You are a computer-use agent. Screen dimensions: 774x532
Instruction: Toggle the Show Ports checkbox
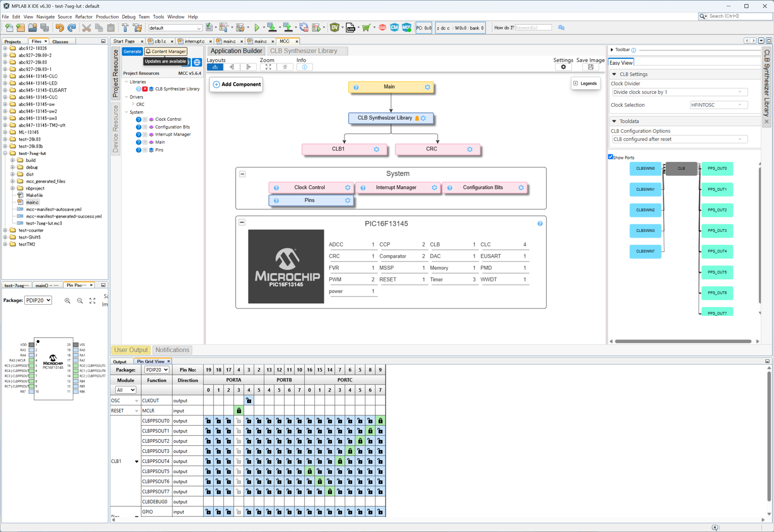pyautogui.click(x=611, y=157)
